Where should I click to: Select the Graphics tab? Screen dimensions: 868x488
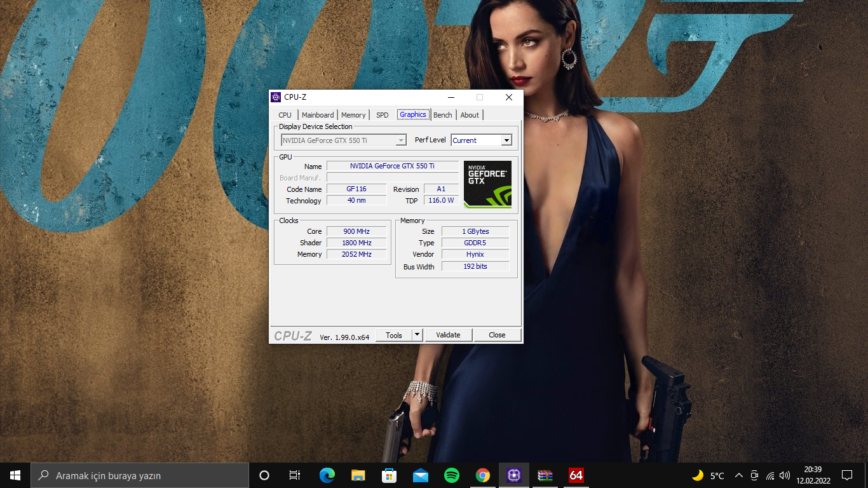[413, 114]
